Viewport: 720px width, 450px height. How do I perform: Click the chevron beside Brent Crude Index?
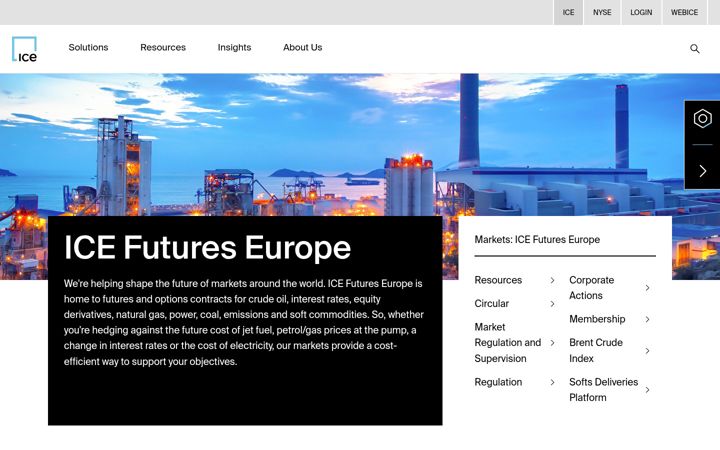point(647,351)
